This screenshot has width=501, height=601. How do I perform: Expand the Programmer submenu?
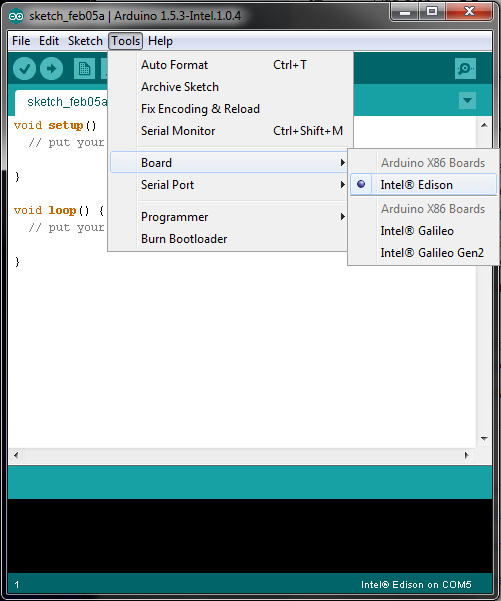[x=229, y=217]
